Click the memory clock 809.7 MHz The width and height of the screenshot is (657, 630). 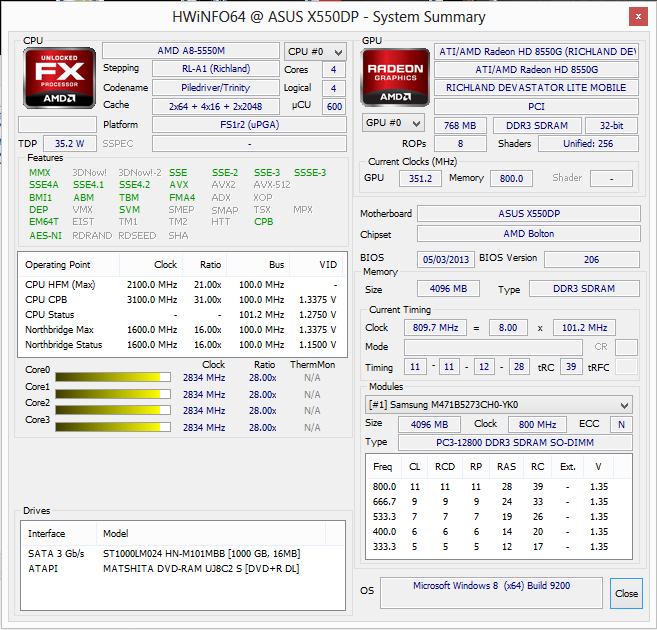coord(435,328)
